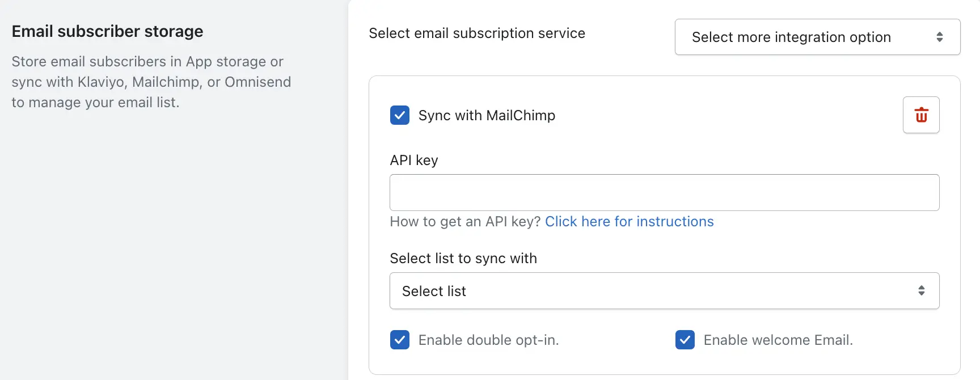
Task: Open Select more integration option dropdown
Action: pyautogui.click(x=817, y=37)
